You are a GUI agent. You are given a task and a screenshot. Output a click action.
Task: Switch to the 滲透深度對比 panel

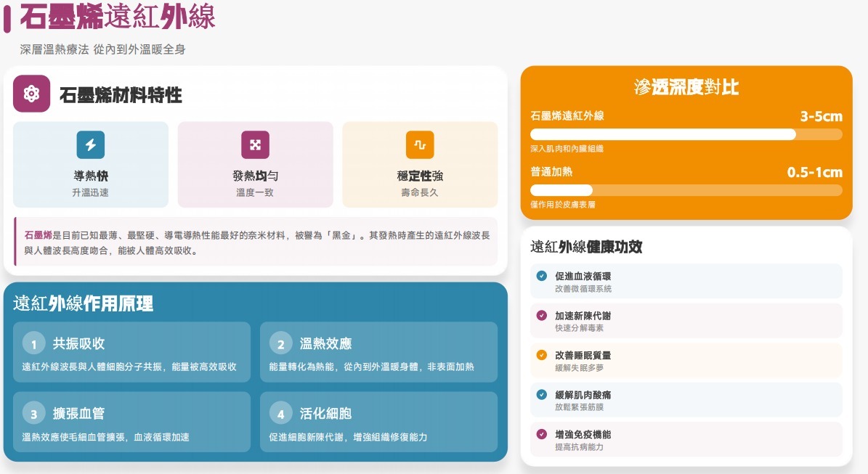[x=686, y=87]
